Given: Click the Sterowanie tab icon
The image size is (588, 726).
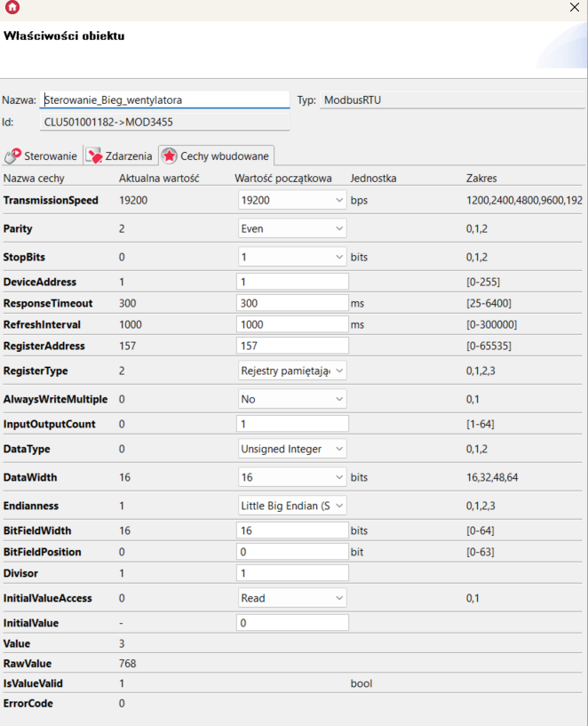Looking at the screenshot, I should 12,156.
